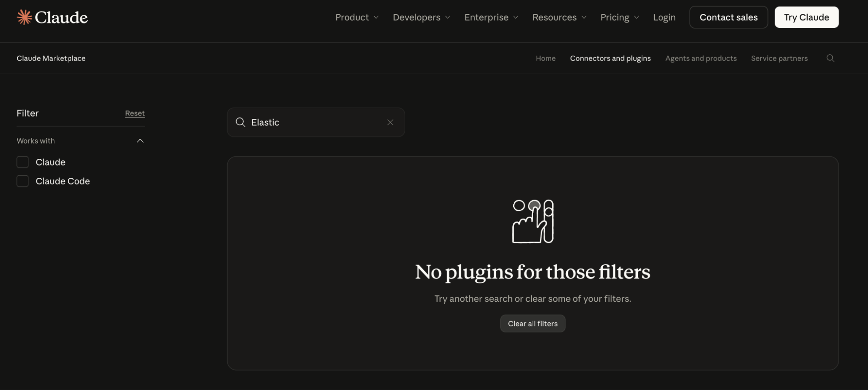Click the magnifier icon in the Elastic search box
This screenshot has height=390, width=868.
click(x=240, y=122)
